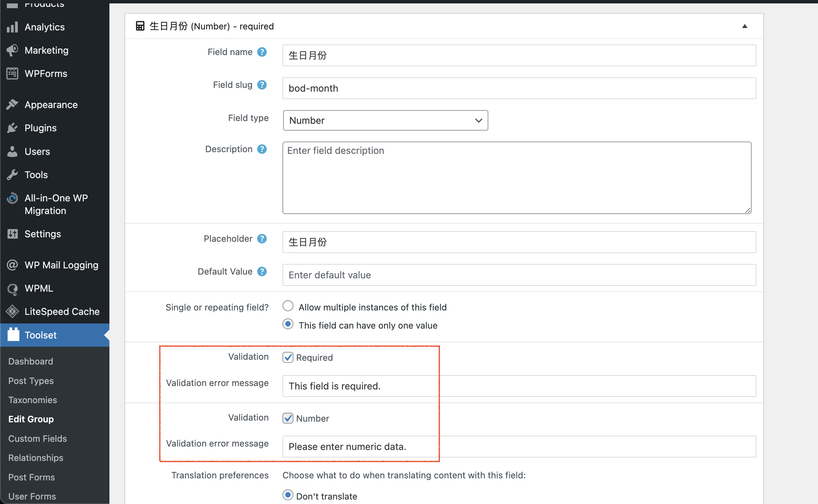Open the Post Forms submenu link
Viewport: 818px width, 504px height.
(32, 477)
